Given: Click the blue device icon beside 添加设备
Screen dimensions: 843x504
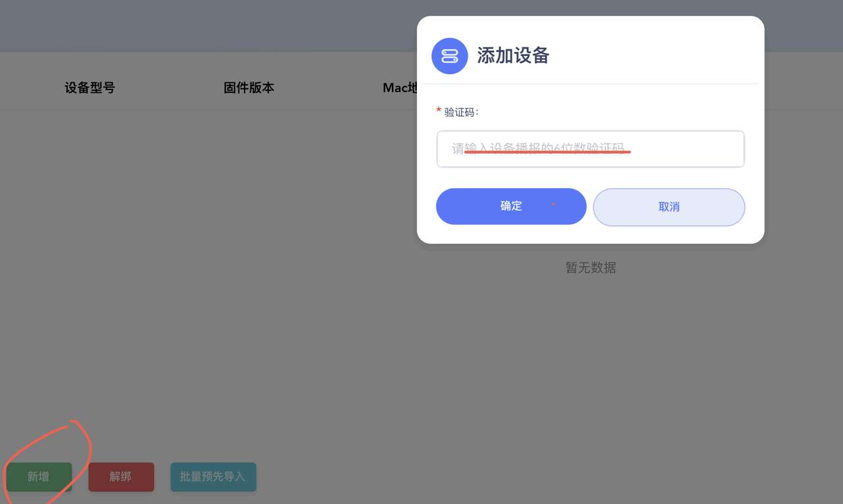Looking at the screenshot, I should point(449,56).
